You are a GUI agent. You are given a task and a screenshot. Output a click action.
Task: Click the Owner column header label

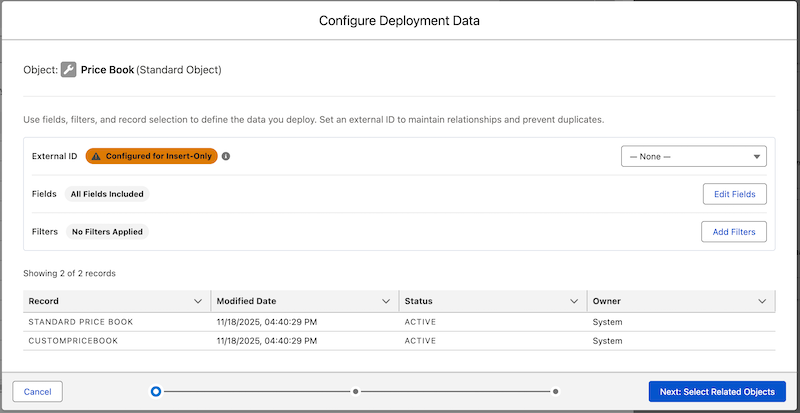[x=607, y=301]
